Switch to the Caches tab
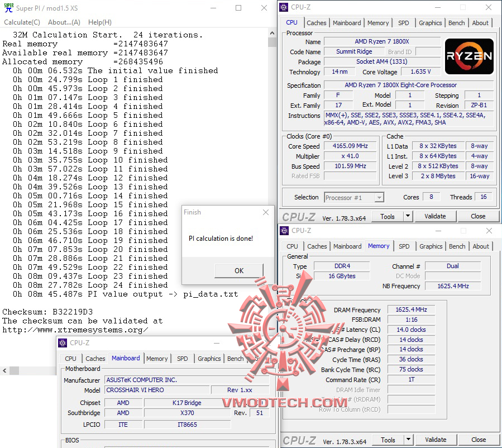 point(317,23)
